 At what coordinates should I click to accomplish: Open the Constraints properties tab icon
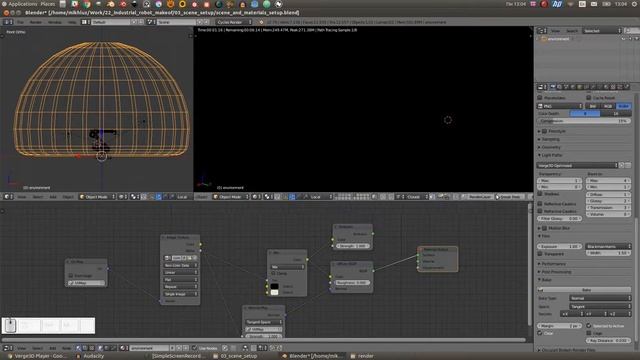[586, 87]
